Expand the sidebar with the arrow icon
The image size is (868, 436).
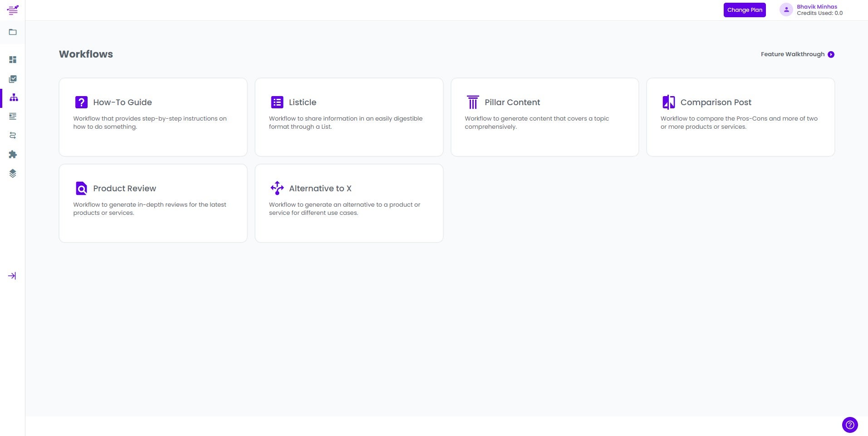pyautogui.click(x=12, y=276)
